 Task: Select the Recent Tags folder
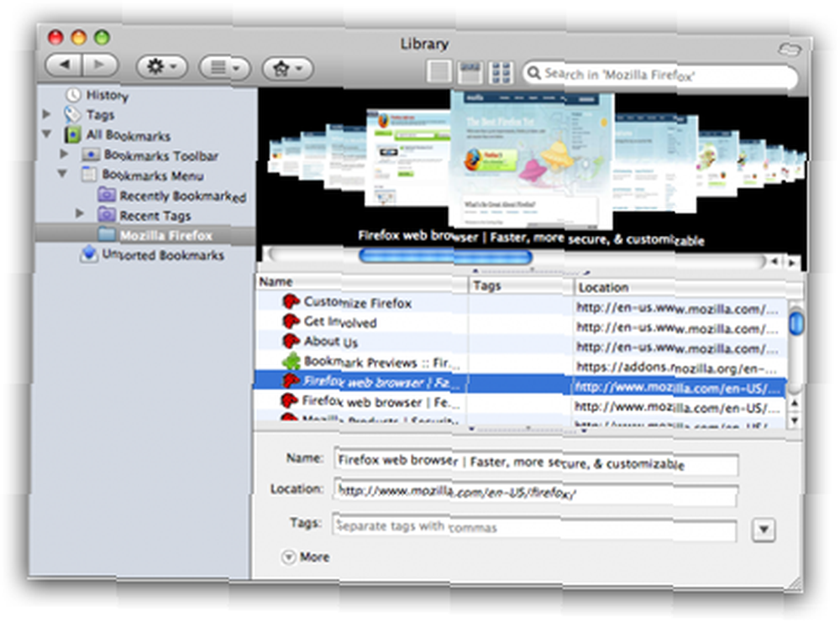(155, 216)
